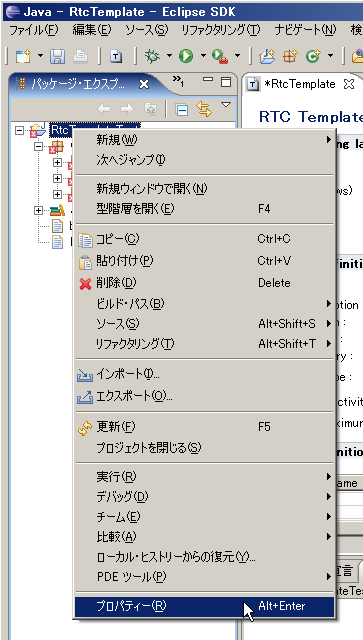Choose プロパティー(R) in context menu

coord(205,607)
